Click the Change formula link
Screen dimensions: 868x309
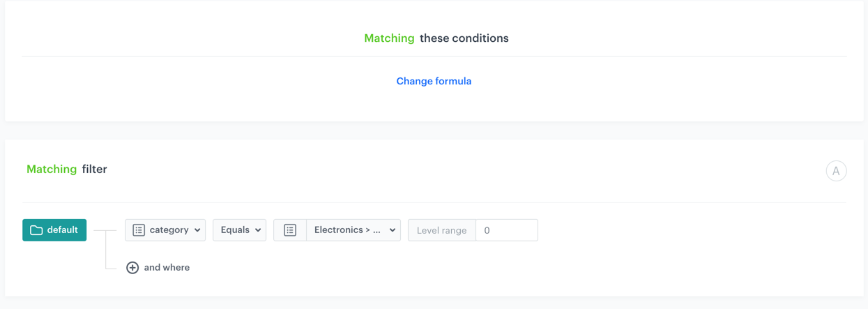pos(434,82)
